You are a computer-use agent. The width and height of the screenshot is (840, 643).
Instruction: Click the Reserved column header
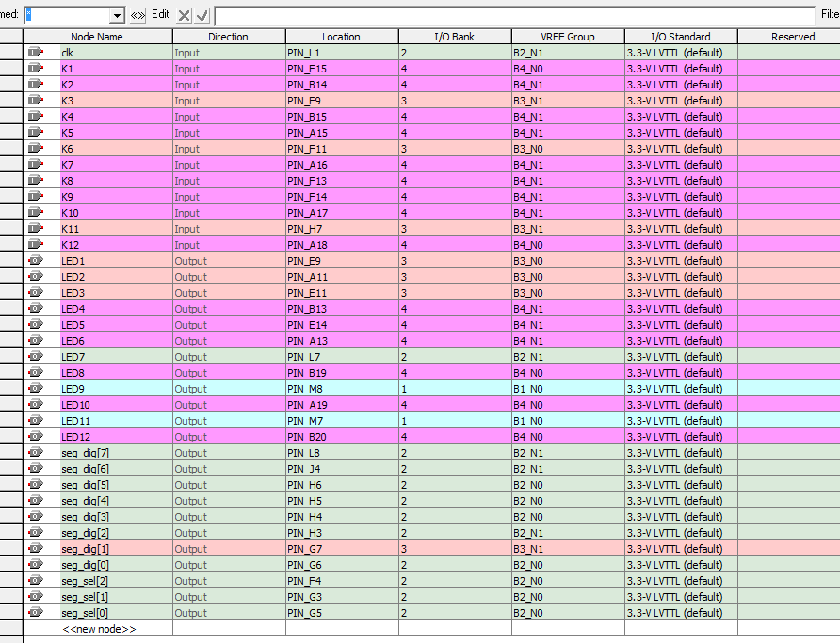click(789, 37)
